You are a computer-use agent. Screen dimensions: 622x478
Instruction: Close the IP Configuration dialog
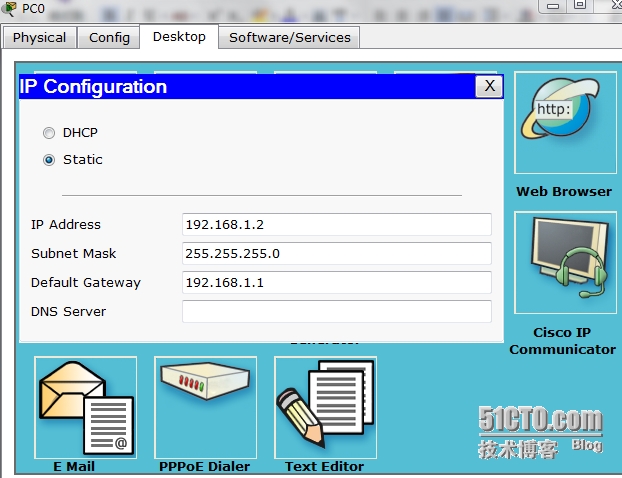coord(490,86)
